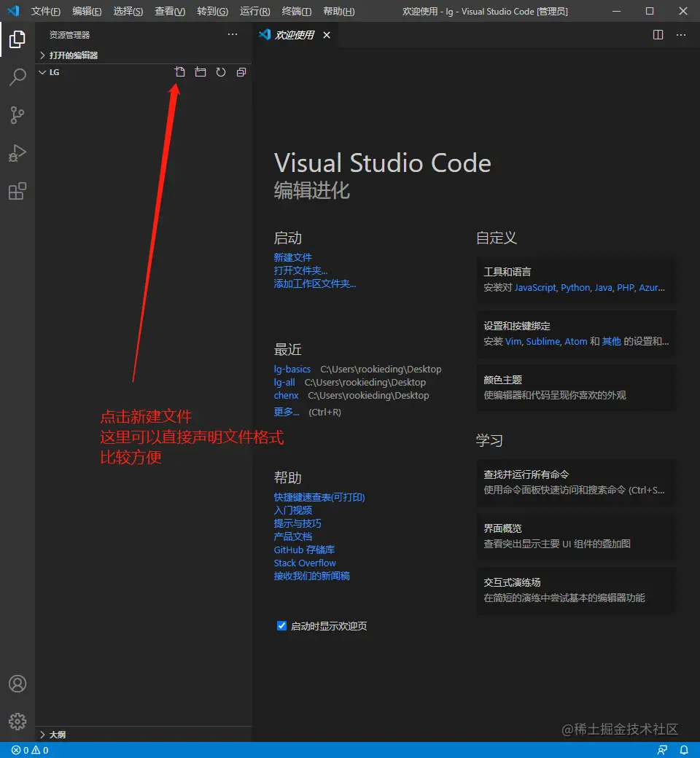Open editor more actions ellipsis
The width and height of the screenshot is (700, 758).
681,35
